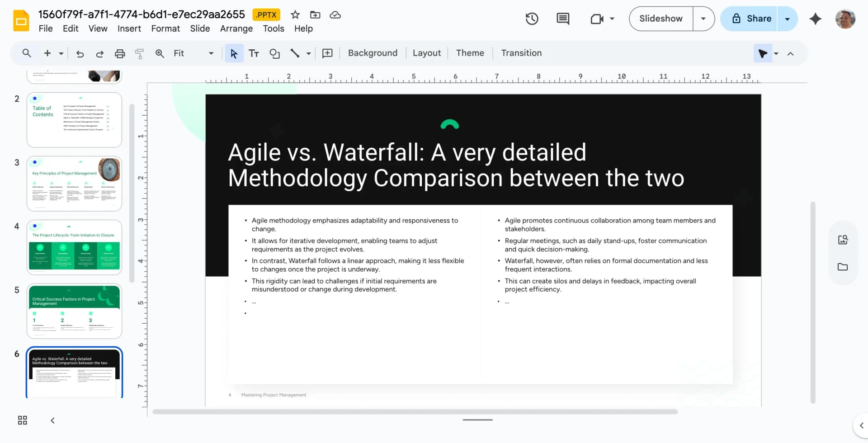Open grid view of slides
This screenshot has height=443, width=868.
23,420
